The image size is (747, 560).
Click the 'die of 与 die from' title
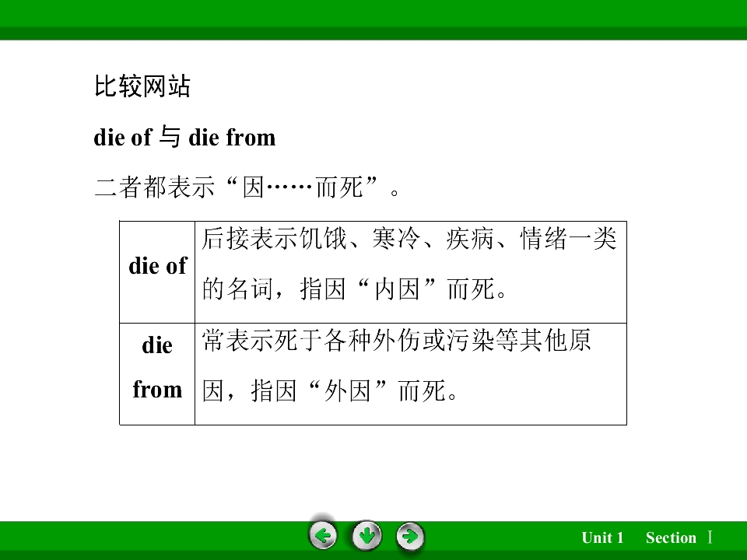pyautogui.click(x=185, y=137)
